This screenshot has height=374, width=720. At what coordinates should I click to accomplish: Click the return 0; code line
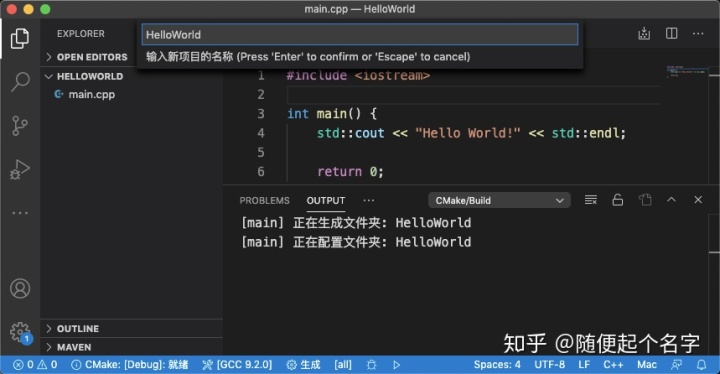tap(350, 171)
